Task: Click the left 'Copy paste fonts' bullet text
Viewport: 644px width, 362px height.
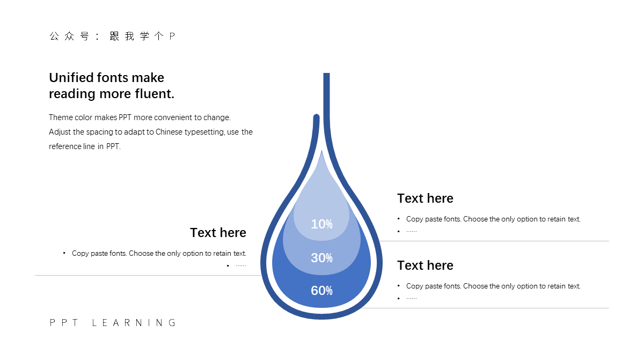Action: tap(159, 254)
